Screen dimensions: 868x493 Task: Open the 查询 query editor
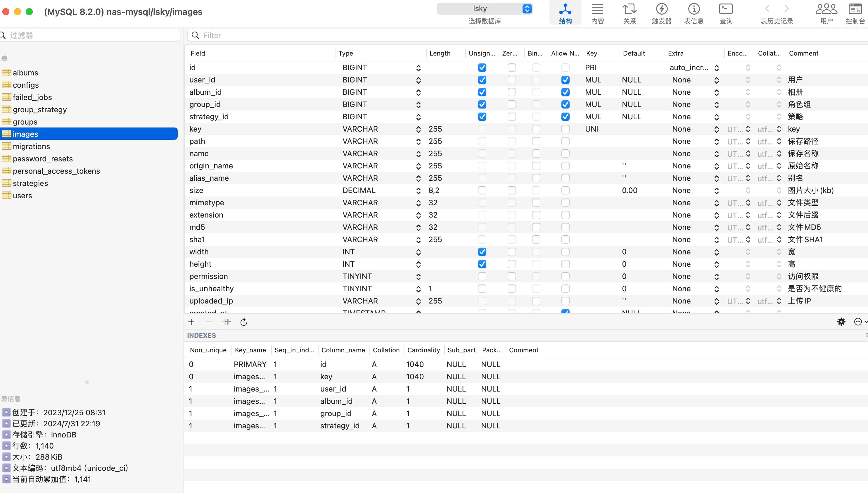(x=726, y=13)
